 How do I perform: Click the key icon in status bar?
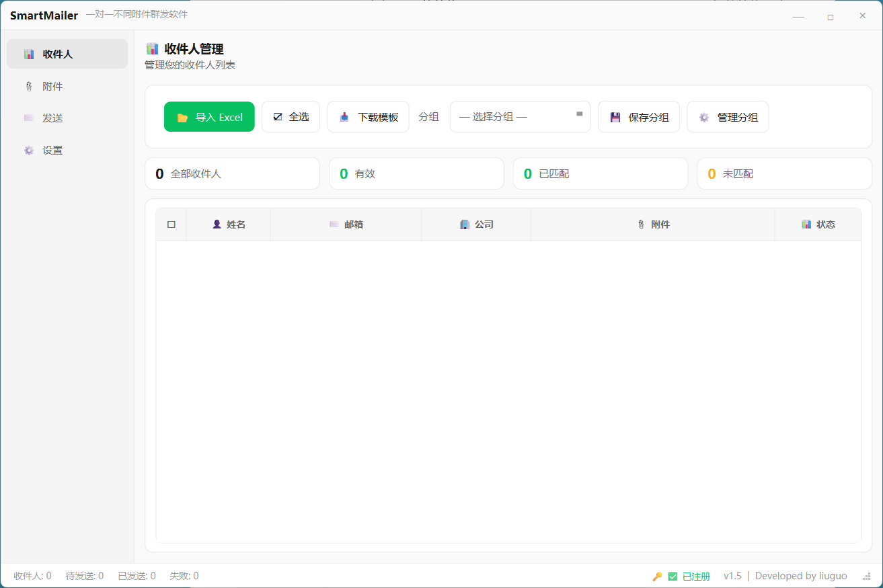pyautogui.click(x=657, y=577)
